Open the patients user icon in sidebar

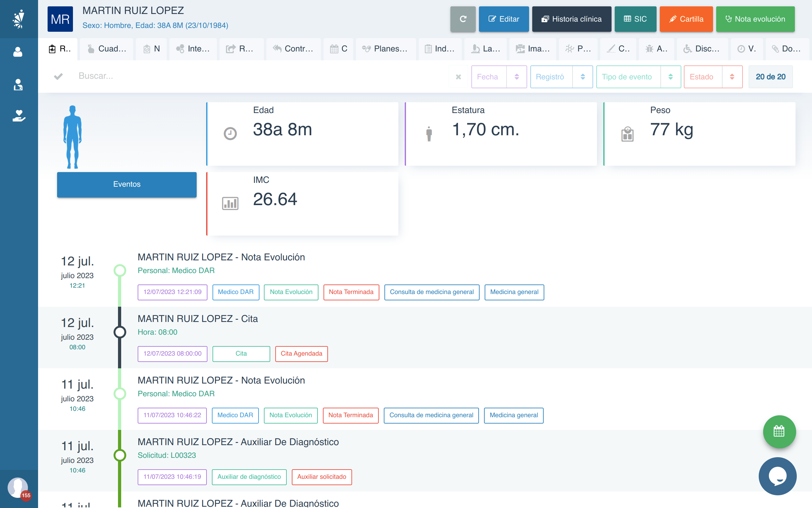[18, 52]
